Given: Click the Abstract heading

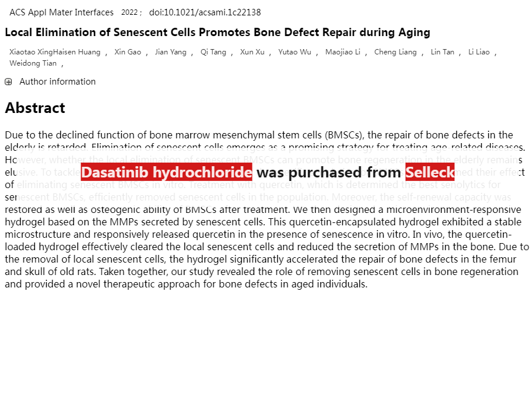Looking at the screenshot, I should click(35, 108).
